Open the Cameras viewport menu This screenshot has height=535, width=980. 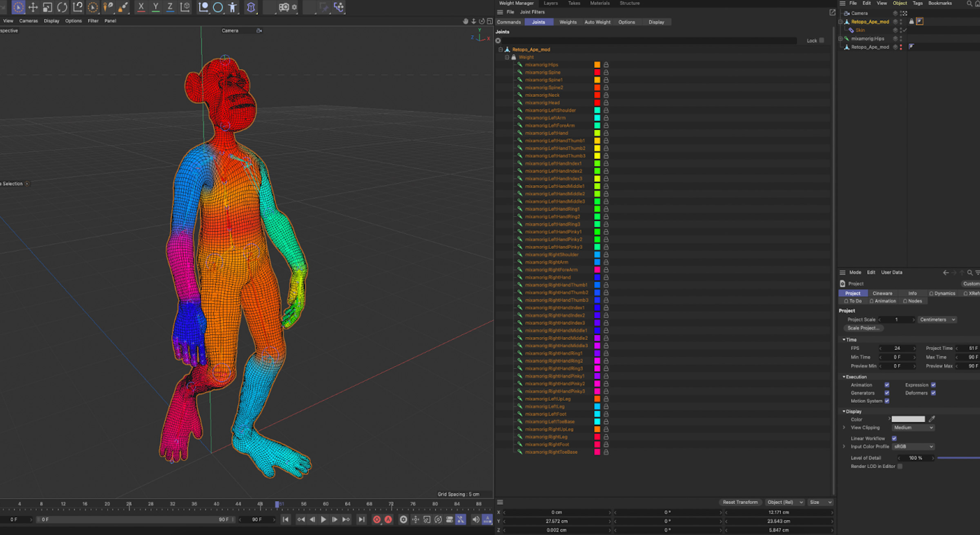(28, 21)
